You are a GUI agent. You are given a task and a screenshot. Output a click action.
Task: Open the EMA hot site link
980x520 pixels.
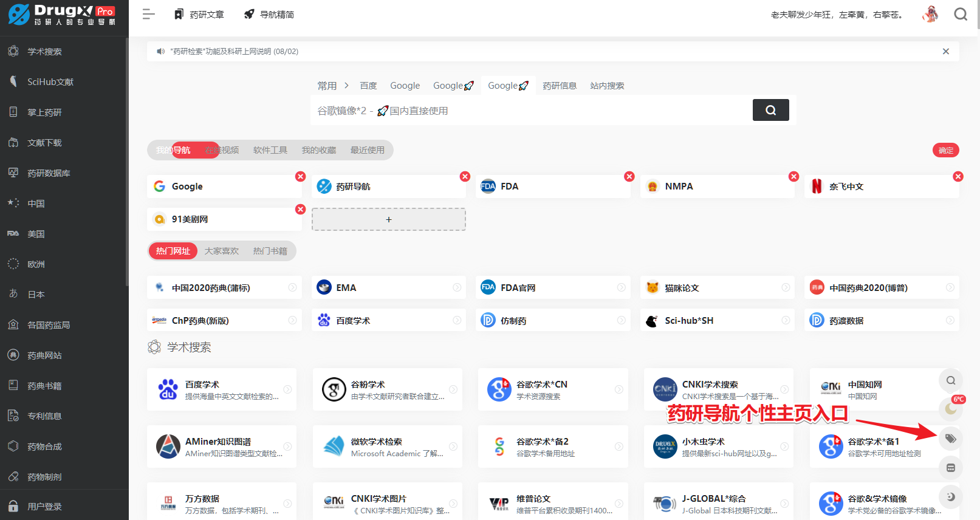tap(389, 287)
